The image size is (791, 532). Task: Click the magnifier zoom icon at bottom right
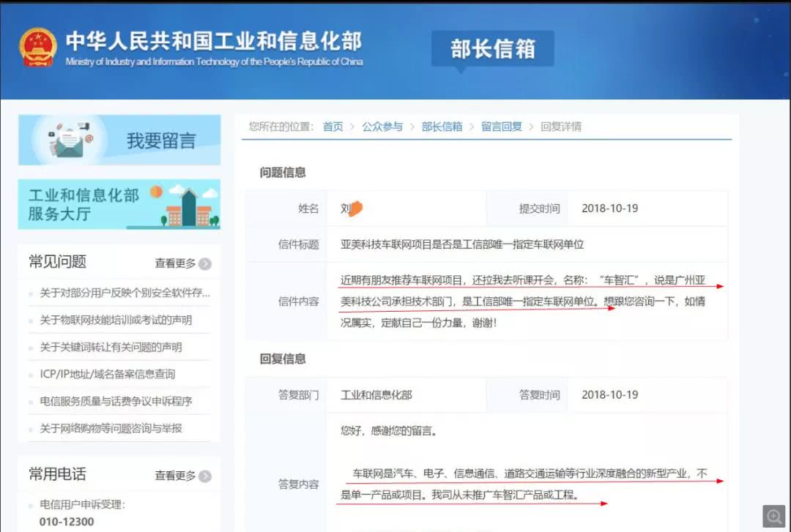(774, 517)
